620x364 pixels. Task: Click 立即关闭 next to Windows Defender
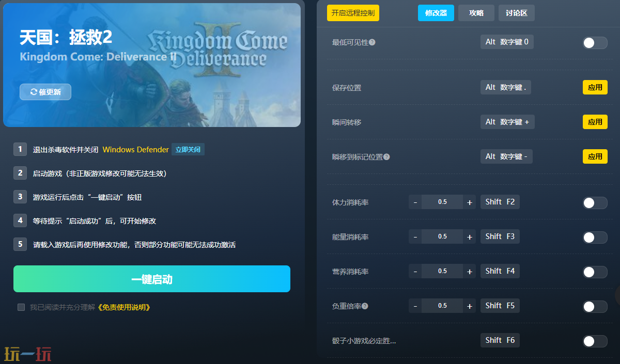coord(188,150)
